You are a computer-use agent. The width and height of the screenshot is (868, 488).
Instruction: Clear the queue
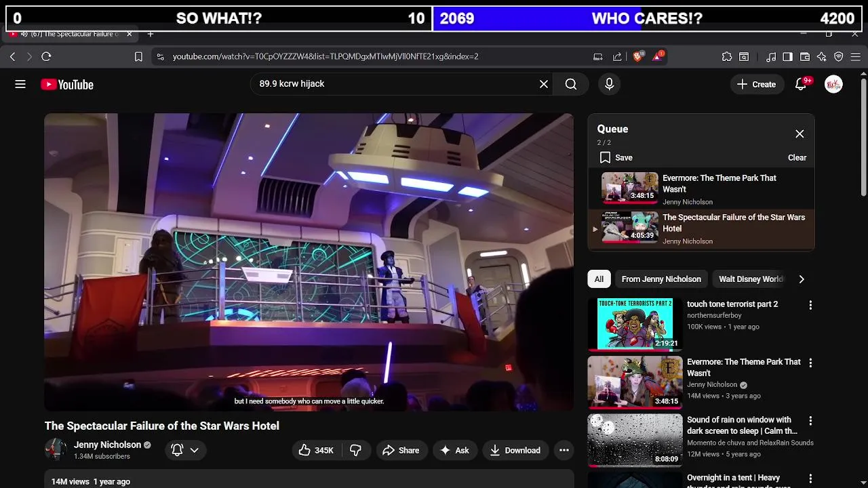point(797,157)
